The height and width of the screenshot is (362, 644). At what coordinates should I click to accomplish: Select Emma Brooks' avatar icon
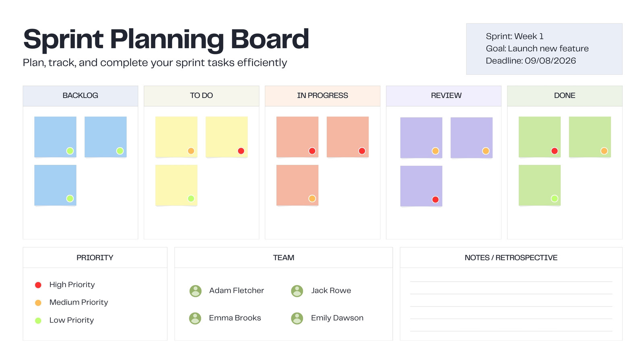(x=195, y=318)
